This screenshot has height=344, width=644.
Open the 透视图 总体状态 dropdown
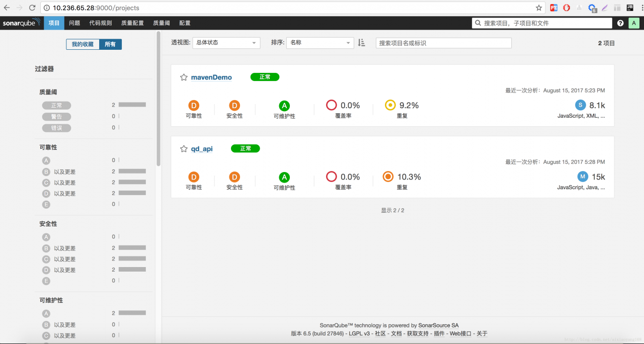[x=226, y=43]
